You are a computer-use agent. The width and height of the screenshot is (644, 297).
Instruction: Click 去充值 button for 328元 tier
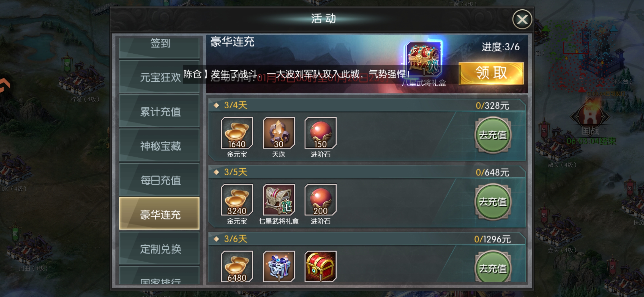coord(493,135)
